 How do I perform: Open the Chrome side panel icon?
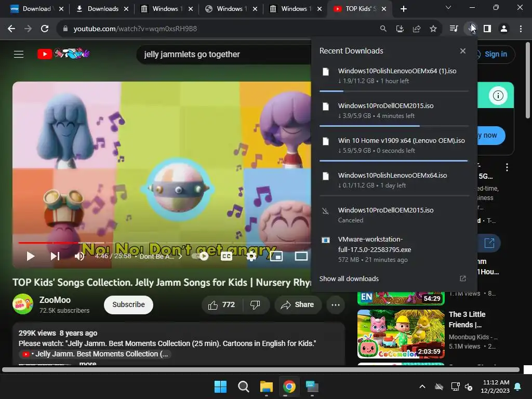[487, 29]
